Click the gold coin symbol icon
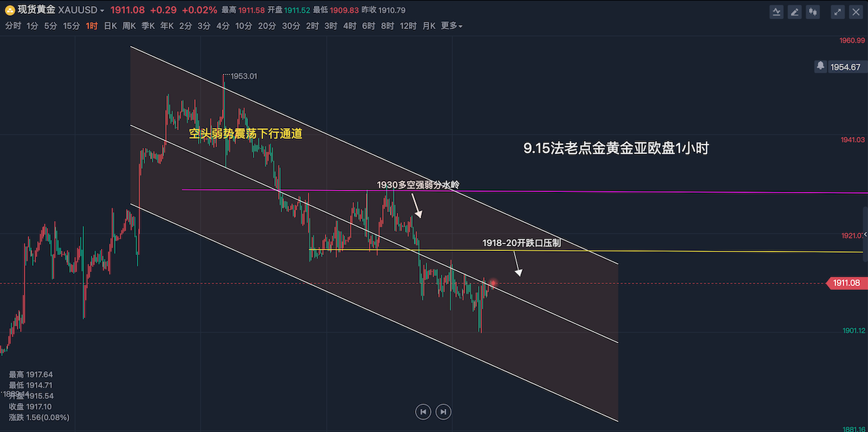Screen dimensions: 868x432 pyautogui.click(x=9, y=11)
